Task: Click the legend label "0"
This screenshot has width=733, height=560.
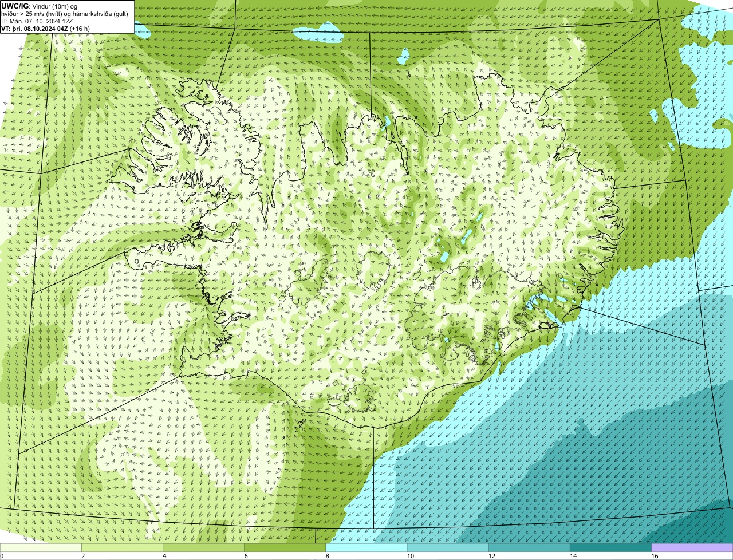Action: [2, 556]
